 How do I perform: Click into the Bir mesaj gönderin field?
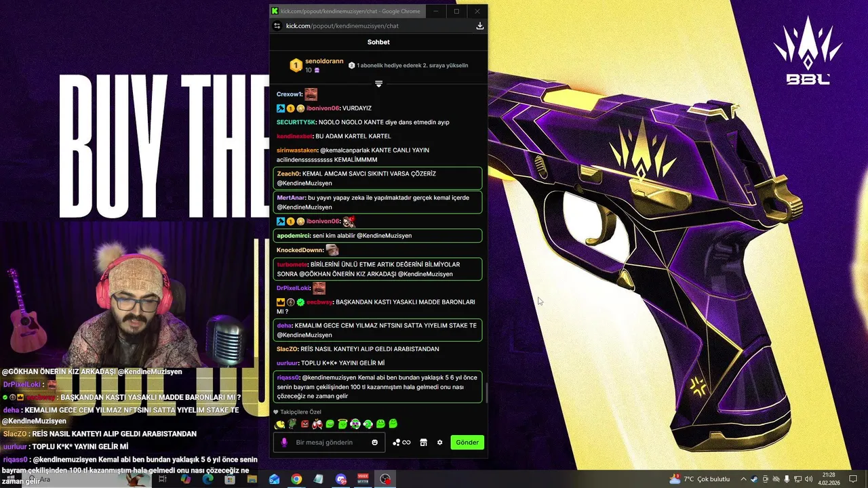[329, 443]
